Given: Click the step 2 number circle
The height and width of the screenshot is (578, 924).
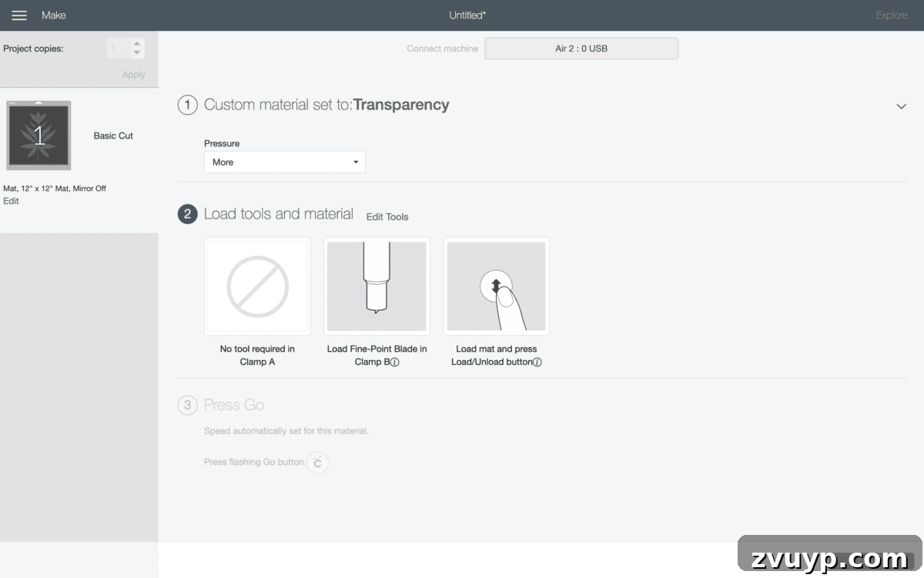Looking at the screenshot, I should 188,214.
